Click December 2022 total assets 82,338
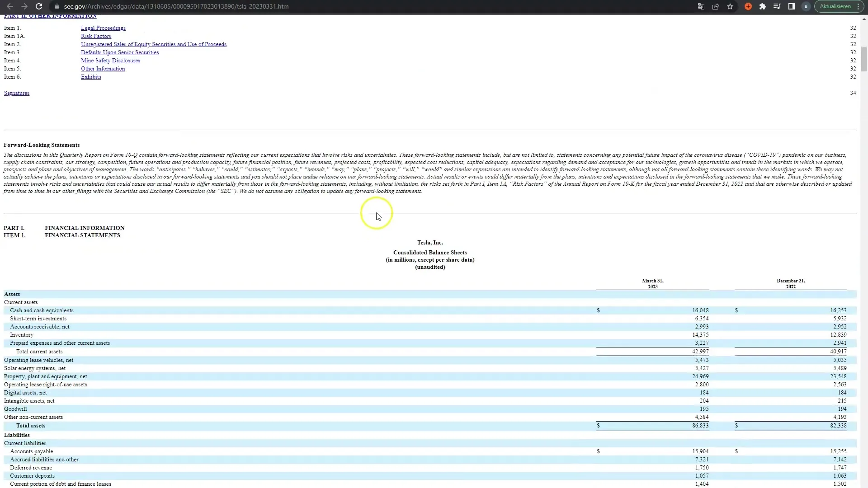 tap(838, 426)
